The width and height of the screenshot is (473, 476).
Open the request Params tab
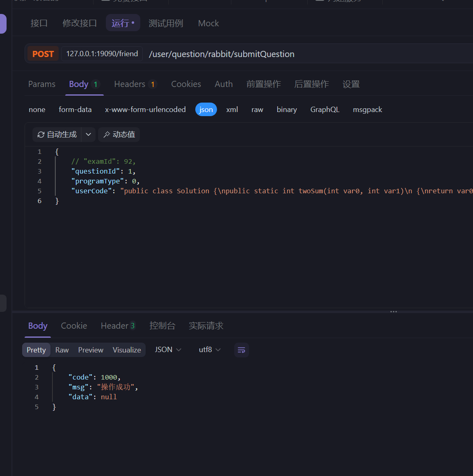pos(42,84)
